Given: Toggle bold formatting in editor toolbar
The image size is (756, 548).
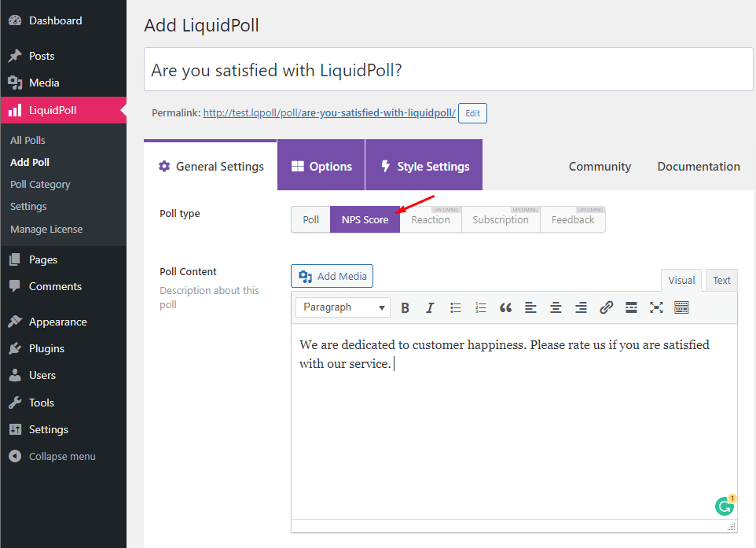Looking at the screenshot, I should (405, 307).
